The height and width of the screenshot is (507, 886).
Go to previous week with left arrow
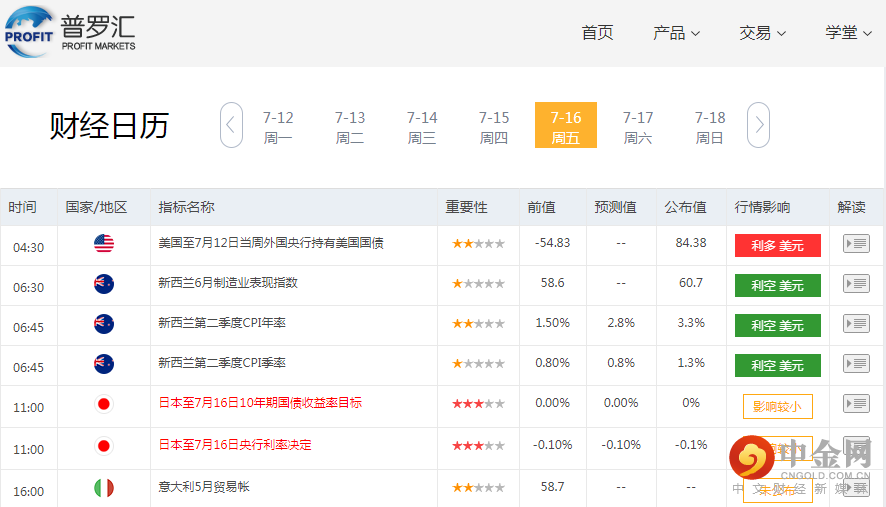(231, 125)
